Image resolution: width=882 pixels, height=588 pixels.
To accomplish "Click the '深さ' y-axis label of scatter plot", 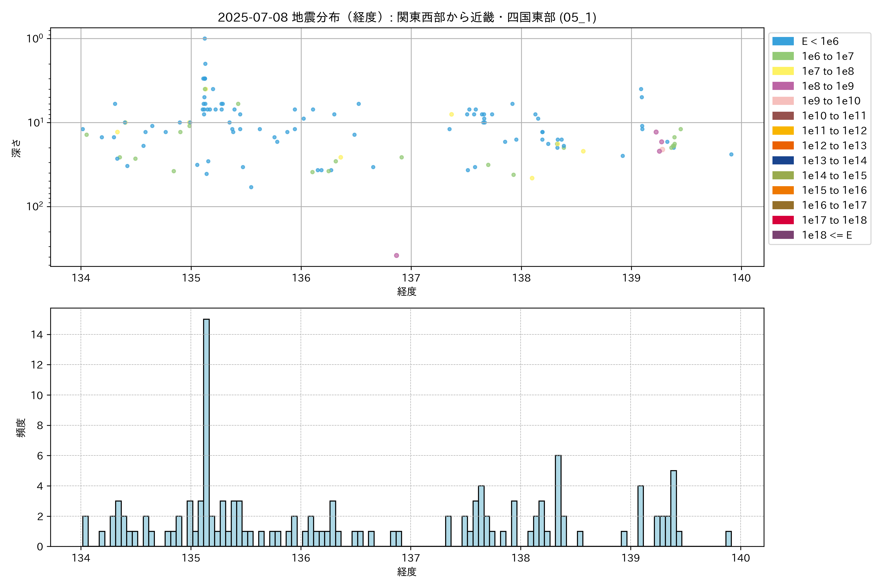I will [x=16, y=148].
